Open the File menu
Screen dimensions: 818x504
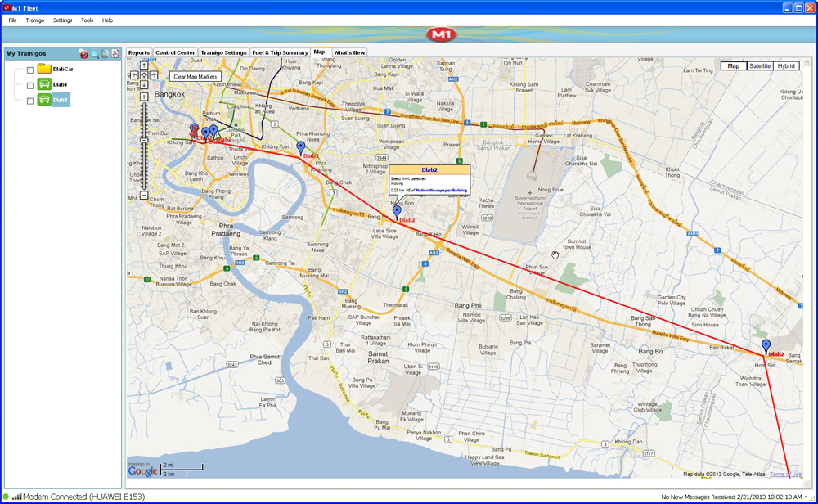click(12, 20)
